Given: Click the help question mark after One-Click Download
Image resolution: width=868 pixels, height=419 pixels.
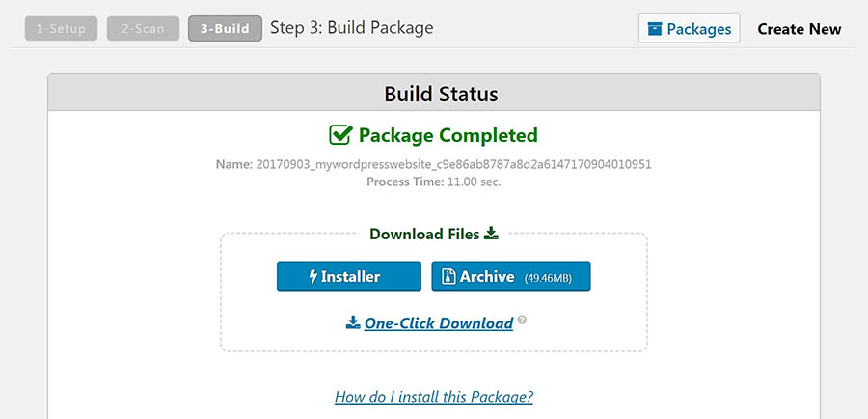Looking at the screenshot, I should [x=522, y=320].
